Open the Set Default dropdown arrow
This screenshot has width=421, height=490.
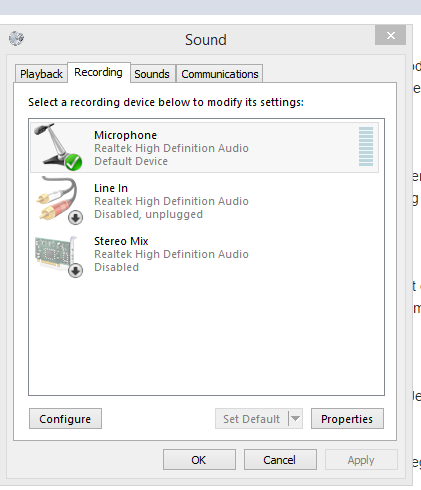295,418
